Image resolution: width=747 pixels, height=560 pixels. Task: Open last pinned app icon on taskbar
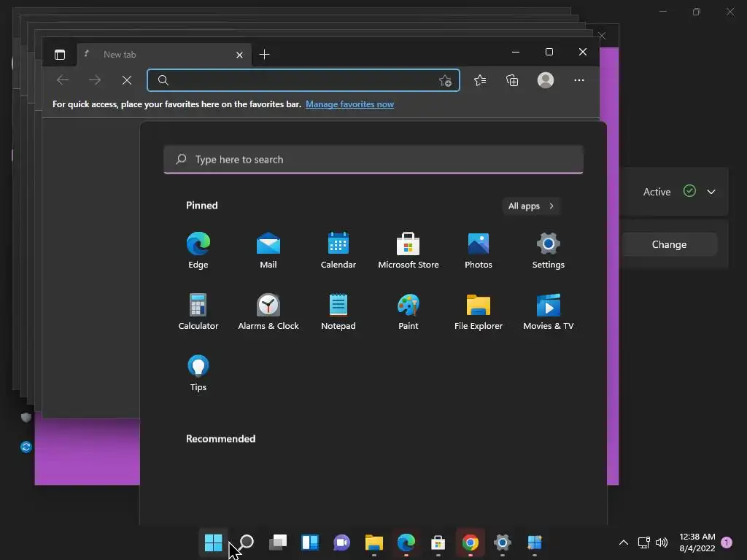(535, 542)
